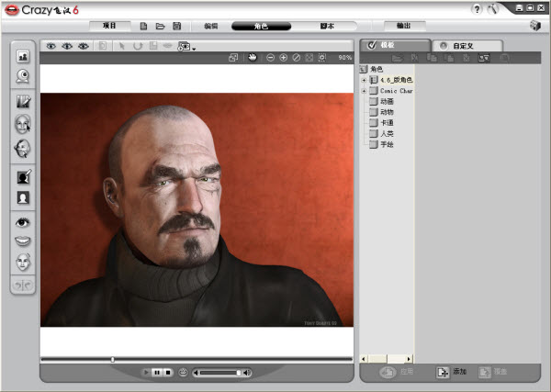Open the 输出 menu tab
Screen dimensions: 551x392
(x=403, y=27)
